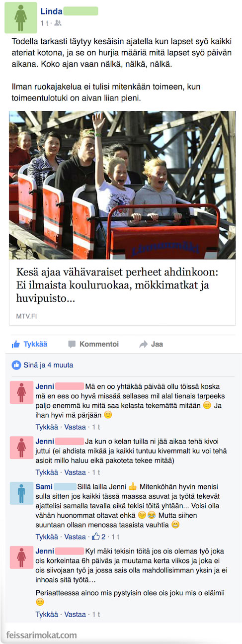Reply to Jenni's last comment via Vastaa
The image size is (242, 644).
coord(75,615)
